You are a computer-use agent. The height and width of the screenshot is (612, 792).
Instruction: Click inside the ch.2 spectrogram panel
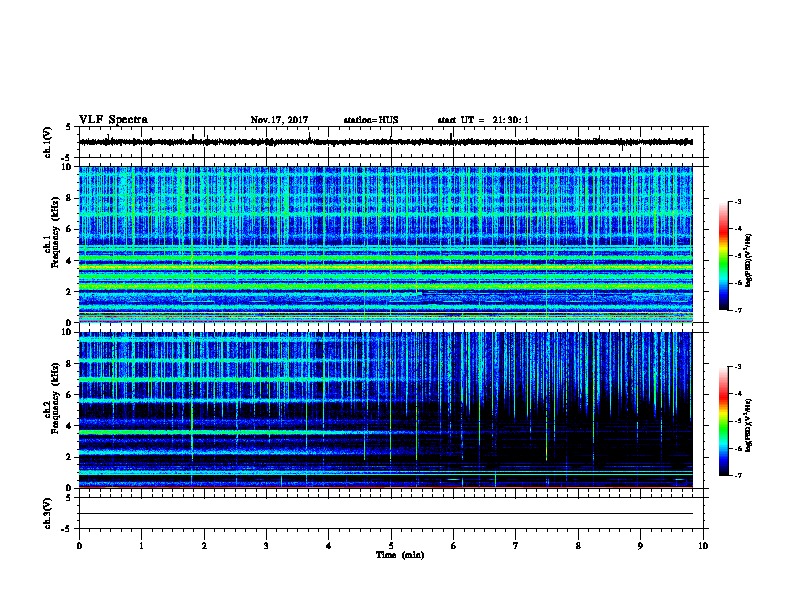(386, 410)
